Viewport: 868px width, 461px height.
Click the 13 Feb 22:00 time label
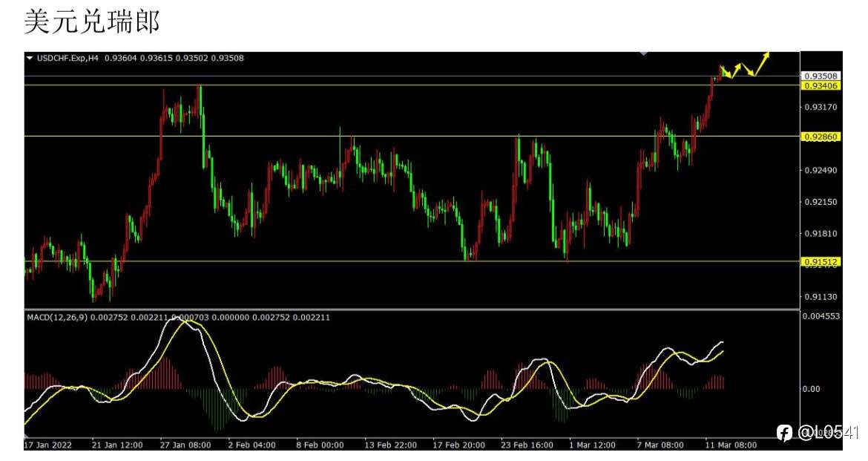point(391,445)
